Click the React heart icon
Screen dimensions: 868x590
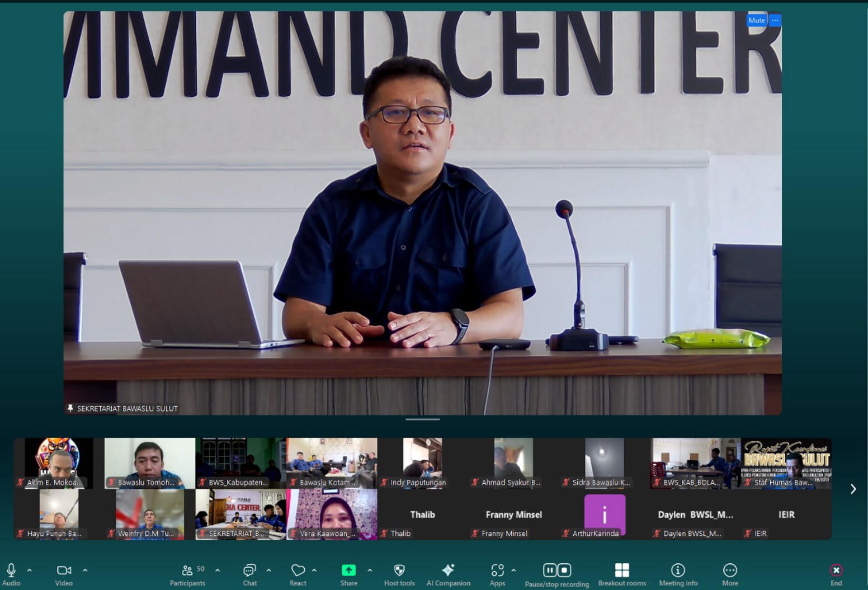[298, 571]
